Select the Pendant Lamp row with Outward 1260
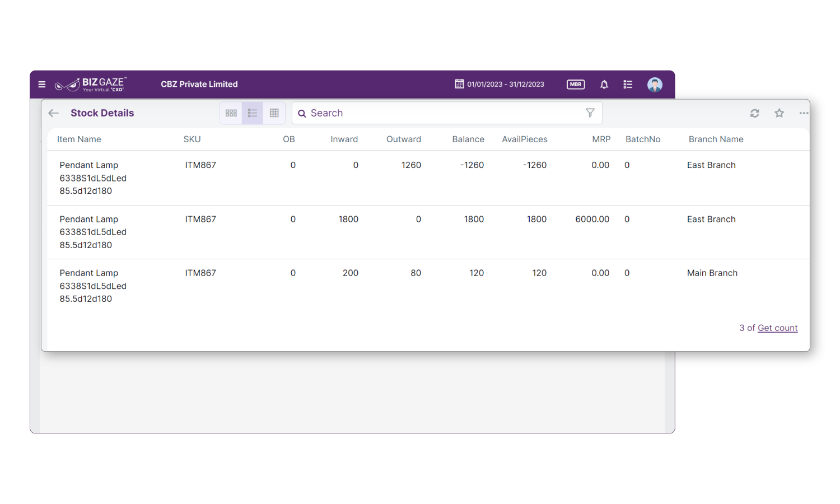Viewport: 840px width, 504px height. pos(428,178)
